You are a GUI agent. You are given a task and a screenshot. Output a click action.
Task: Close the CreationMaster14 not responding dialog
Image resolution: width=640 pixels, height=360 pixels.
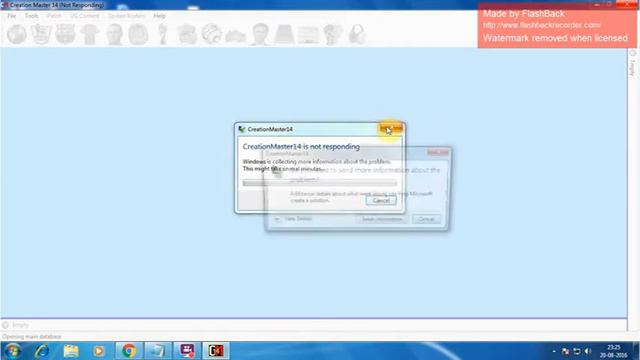click(391, 129)
